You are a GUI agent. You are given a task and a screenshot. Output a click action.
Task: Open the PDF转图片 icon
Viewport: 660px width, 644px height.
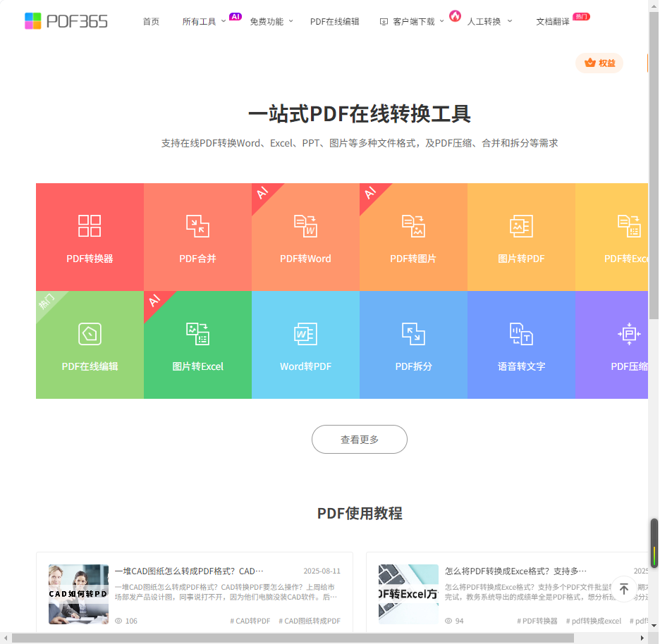[413, 226]
